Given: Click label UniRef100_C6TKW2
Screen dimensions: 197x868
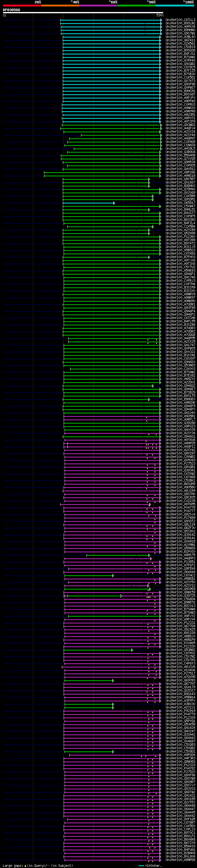Looking at the screenshot, I should pos(180,474).
